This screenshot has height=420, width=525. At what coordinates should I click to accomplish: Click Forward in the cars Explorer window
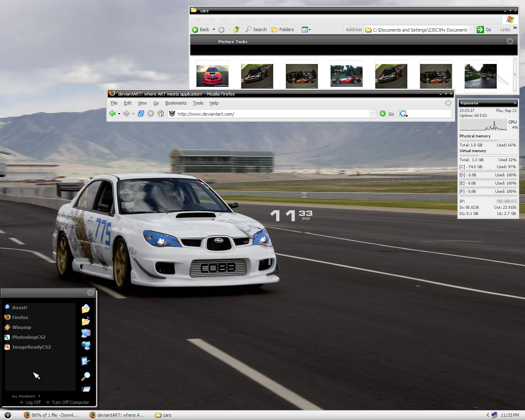pyautogui.click(x=221, y=30)
